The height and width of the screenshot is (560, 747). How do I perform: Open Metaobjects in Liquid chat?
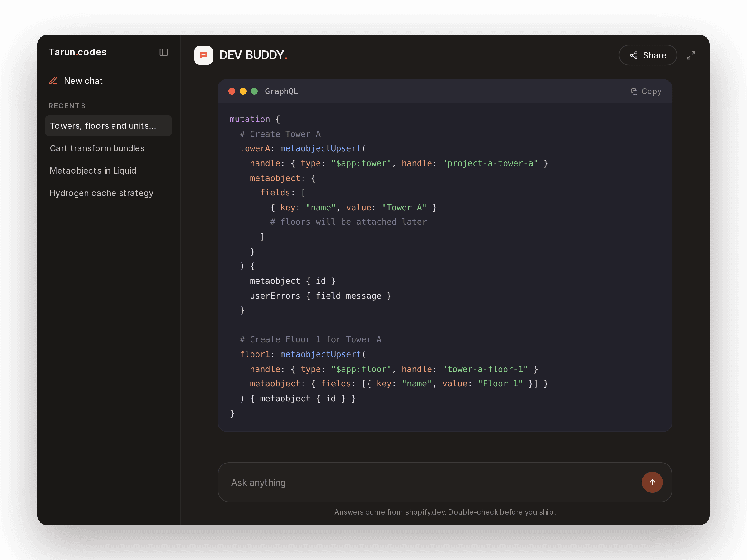pyautogui.click(x=108, y=170)
